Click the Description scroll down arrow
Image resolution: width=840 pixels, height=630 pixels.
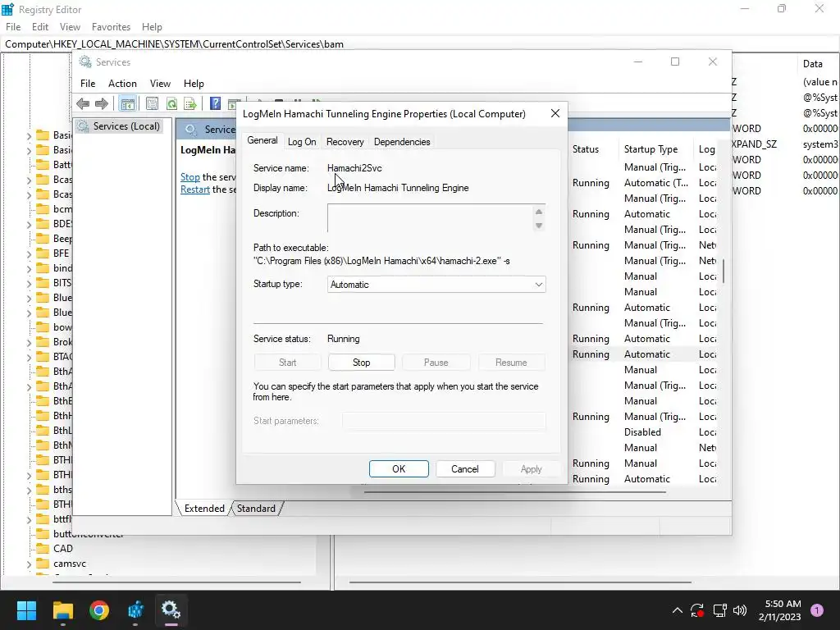(539, 226)
